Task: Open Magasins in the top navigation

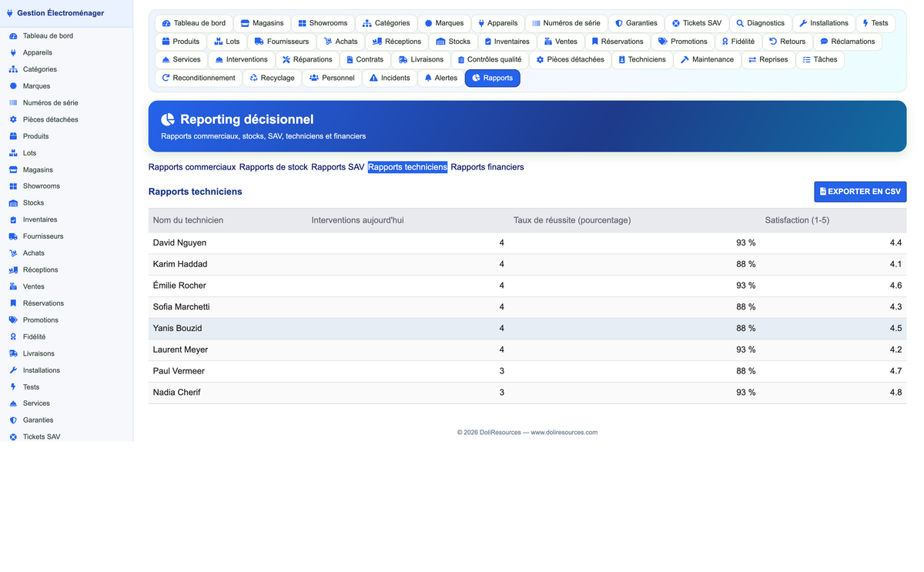Action: [x=262, y=23]
